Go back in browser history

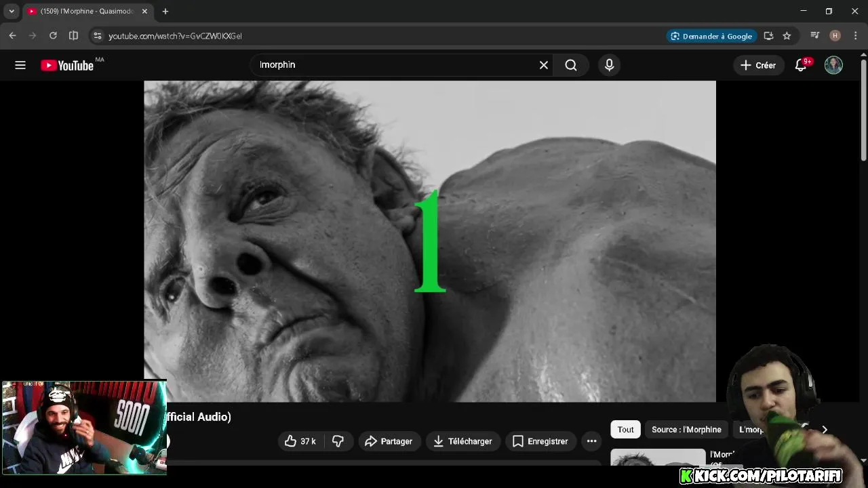[12, 36]
